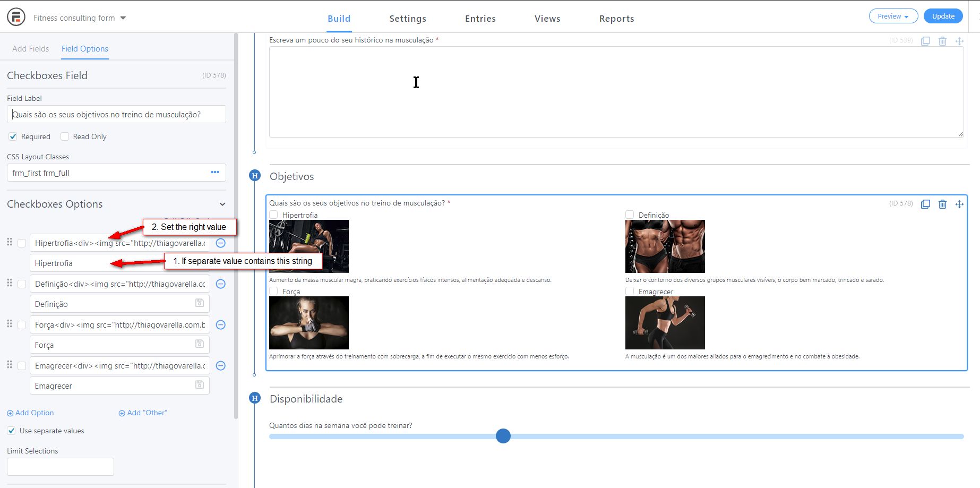Click in the histórico na musculação textarea
The height and width of the screenshot is (488, 980).
point(616,92)
